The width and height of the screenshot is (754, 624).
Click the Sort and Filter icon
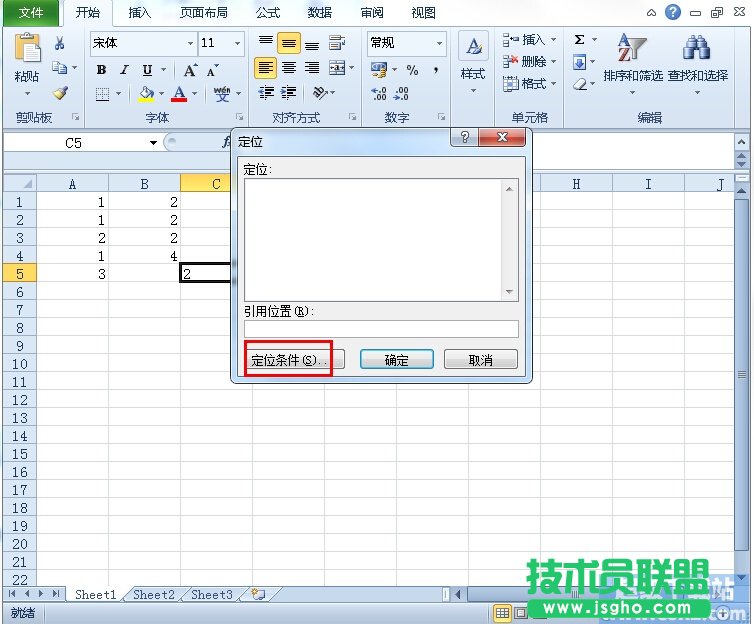tap(632, 48)
